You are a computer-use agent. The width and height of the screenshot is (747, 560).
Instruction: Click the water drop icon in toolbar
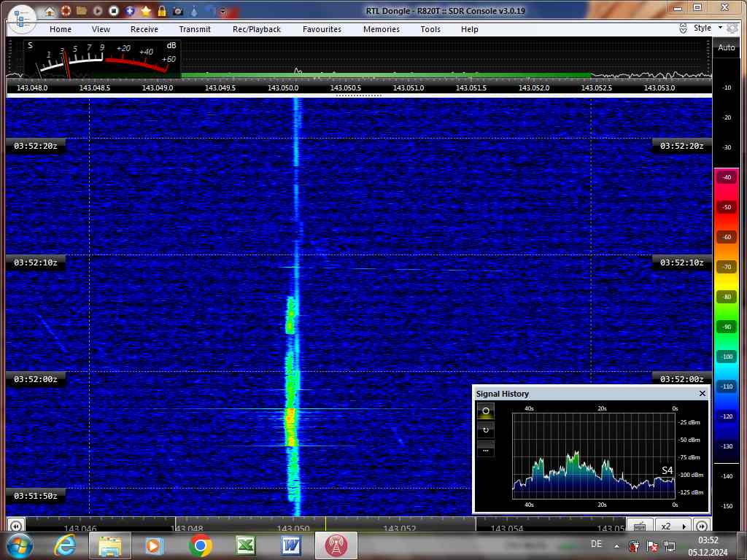pyautogui.click(x=194, y=10)
